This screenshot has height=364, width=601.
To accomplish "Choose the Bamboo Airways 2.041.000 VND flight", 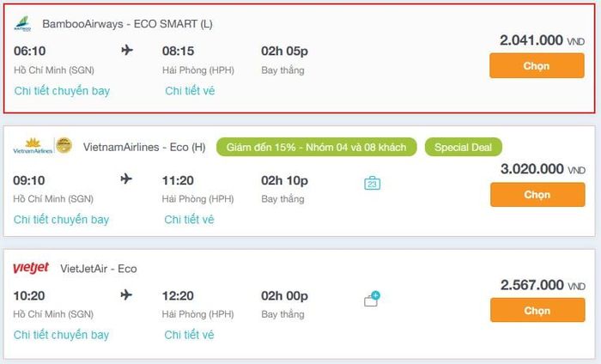I will click(537, 66).
